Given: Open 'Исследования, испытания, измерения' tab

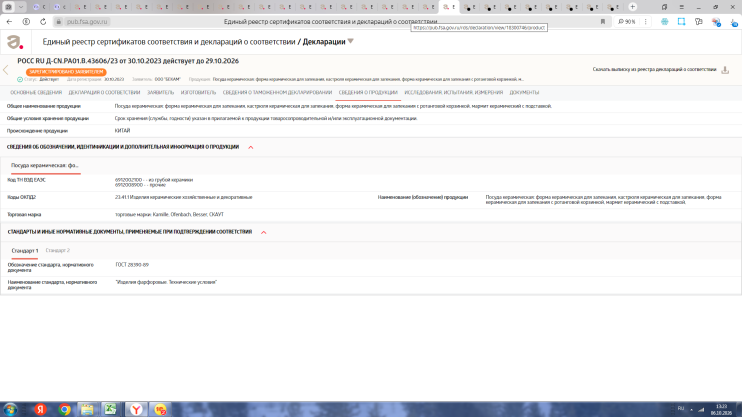Looking at the screenshot, I should (453, 92).
